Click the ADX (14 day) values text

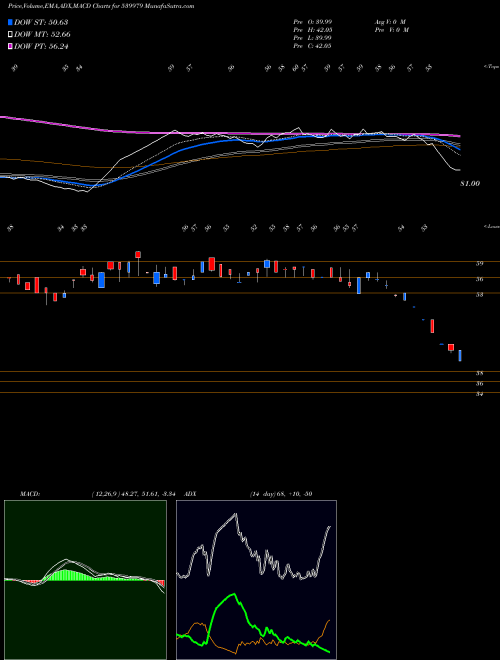coord(281,494)
